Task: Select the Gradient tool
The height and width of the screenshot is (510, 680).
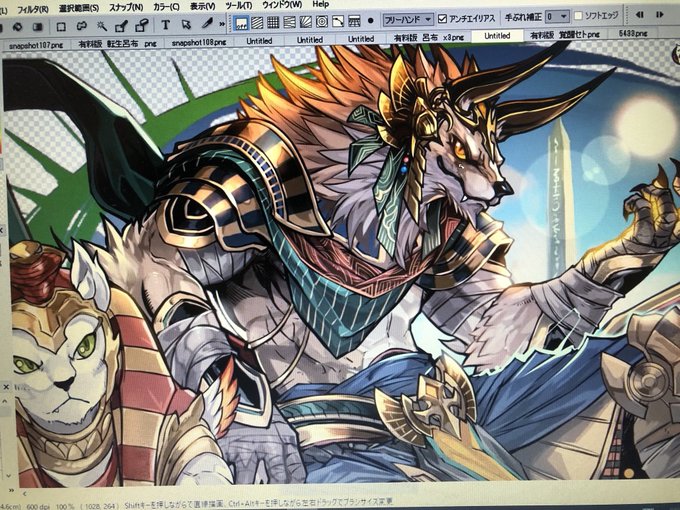Action: coord(38,27)
